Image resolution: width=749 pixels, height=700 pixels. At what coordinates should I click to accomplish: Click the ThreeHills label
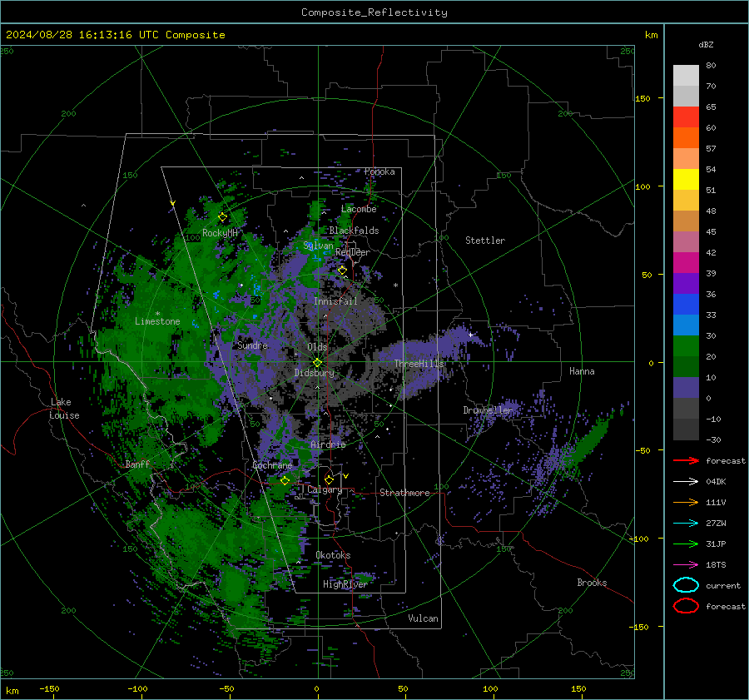pos(419,364)
